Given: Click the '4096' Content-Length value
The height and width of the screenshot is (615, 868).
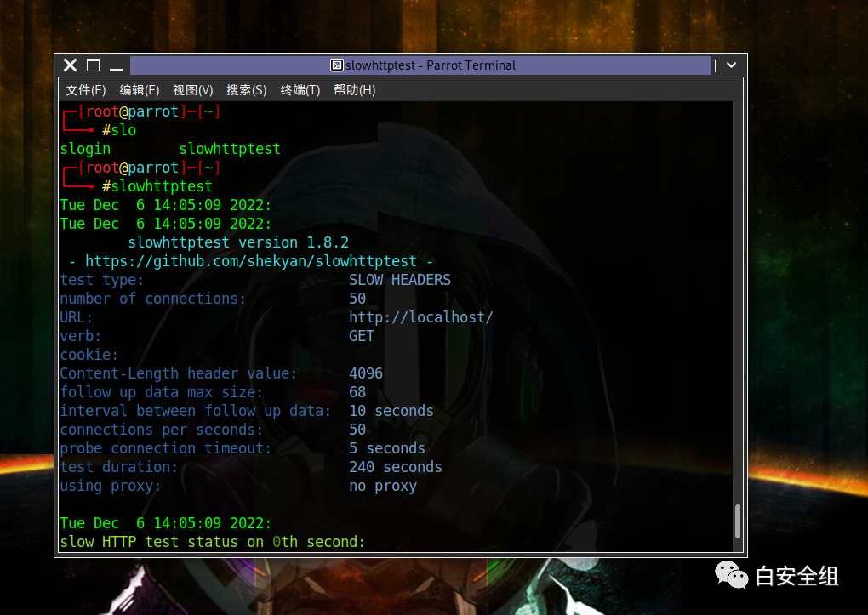Looking at the screenshot, I should [366, 373].
